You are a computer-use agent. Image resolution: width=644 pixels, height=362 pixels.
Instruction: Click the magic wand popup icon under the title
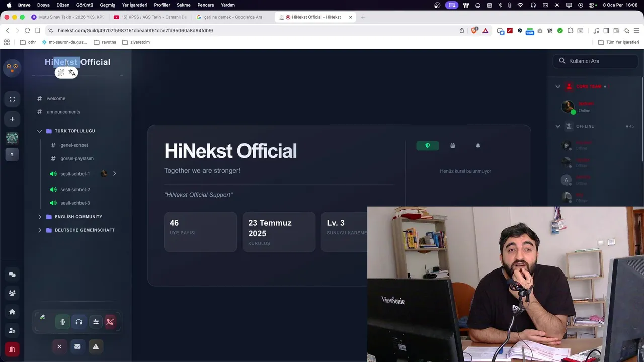coord(61,73)
